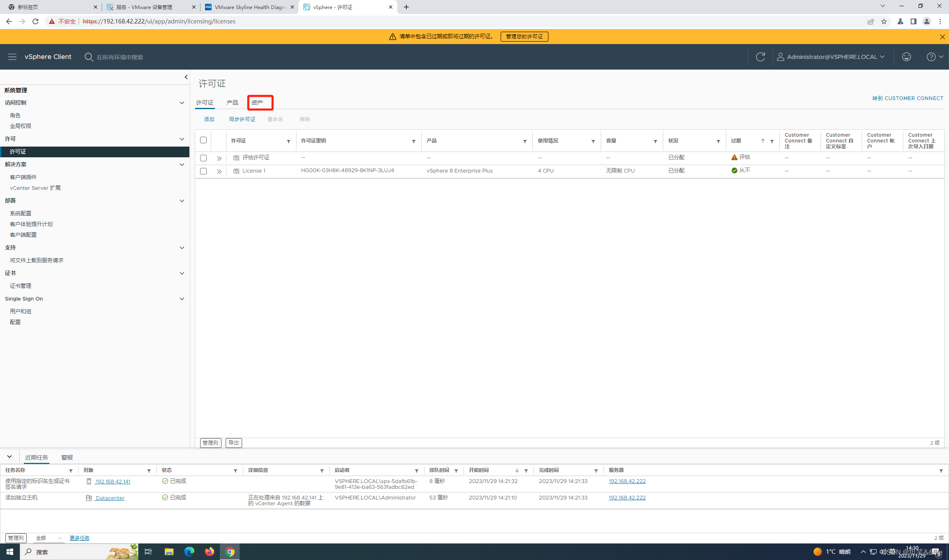
Task: Collapse the Single Sign On section
Action: 182,299
